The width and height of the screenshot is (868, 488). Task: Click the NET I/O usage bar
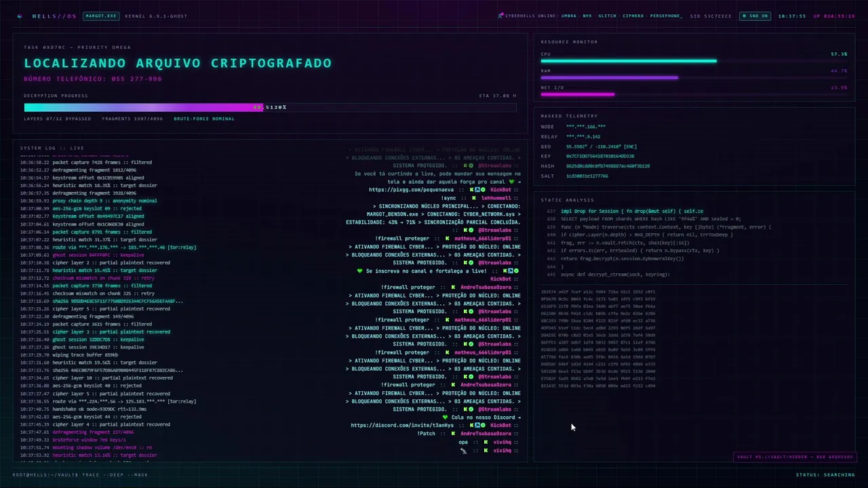694,95
